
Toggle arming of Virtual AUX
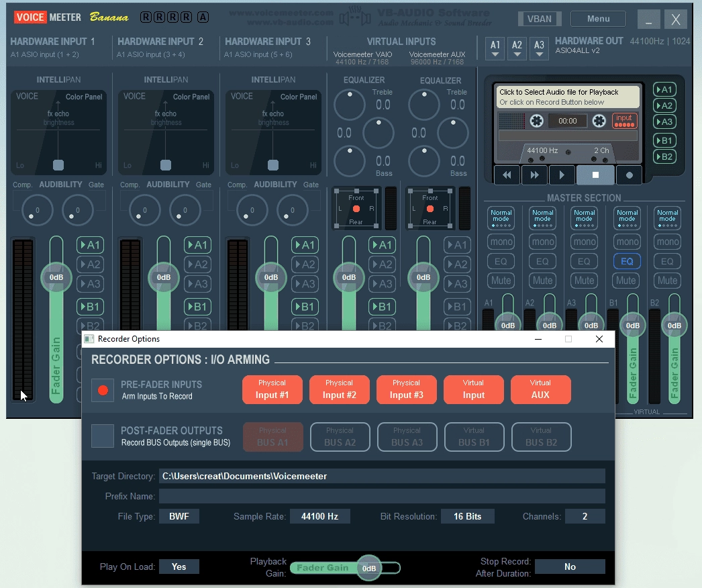pyautogui.click(x=540, y=389)
